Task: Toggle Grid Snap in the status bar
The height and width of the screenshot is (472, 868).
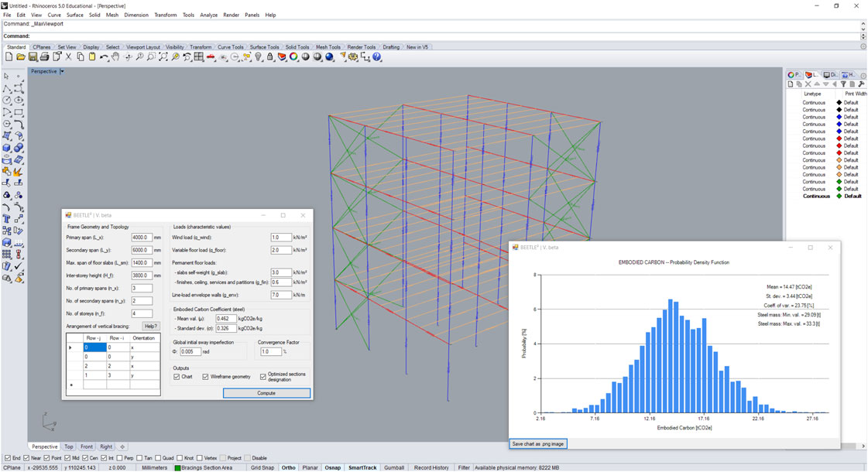Action: click(262, 467)
